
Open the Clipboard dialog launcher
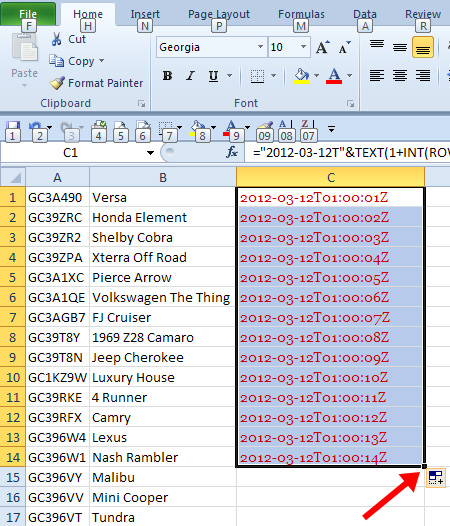point(142,104)
